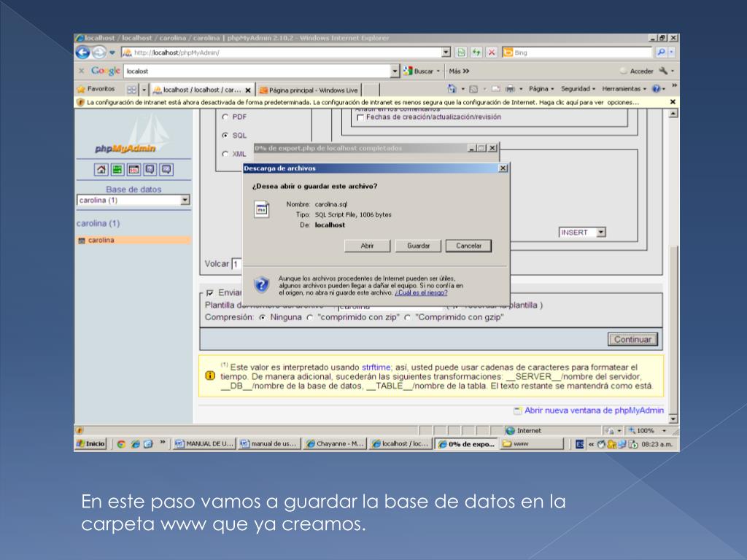Click in the Google toolbar search field
The image size is (747, 560).
(x=258, y=71)
